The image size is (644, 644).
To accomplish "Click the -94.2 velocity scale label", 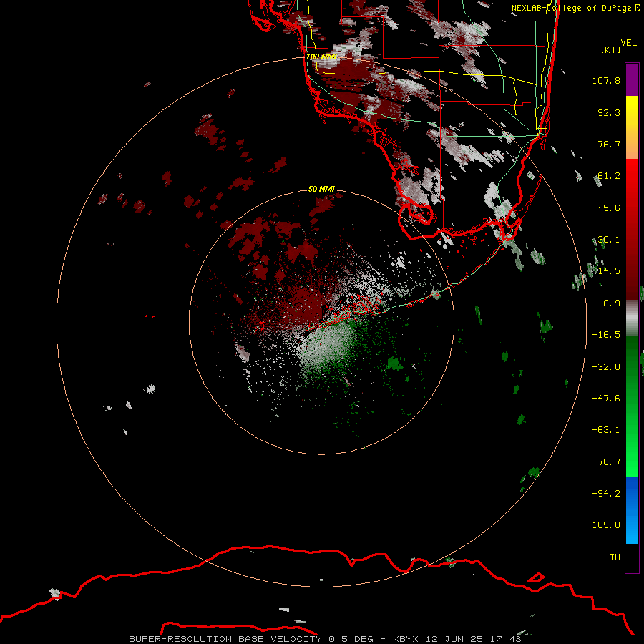I will (606, 493).
